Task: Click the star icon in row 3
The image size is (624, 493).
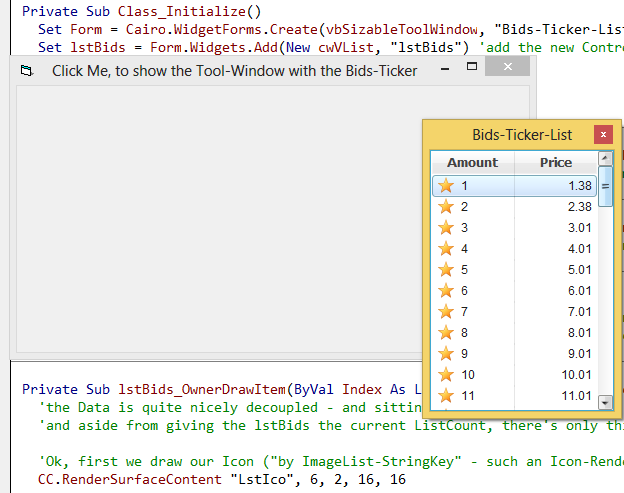Action: [x=446, y=228]
